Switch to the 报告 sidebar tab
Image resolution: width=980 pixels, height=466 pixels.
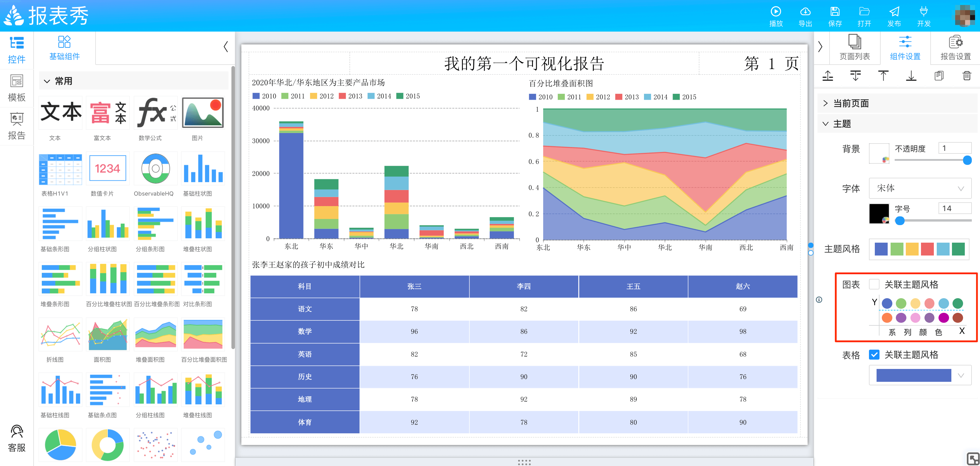click(x=17, y=126)
